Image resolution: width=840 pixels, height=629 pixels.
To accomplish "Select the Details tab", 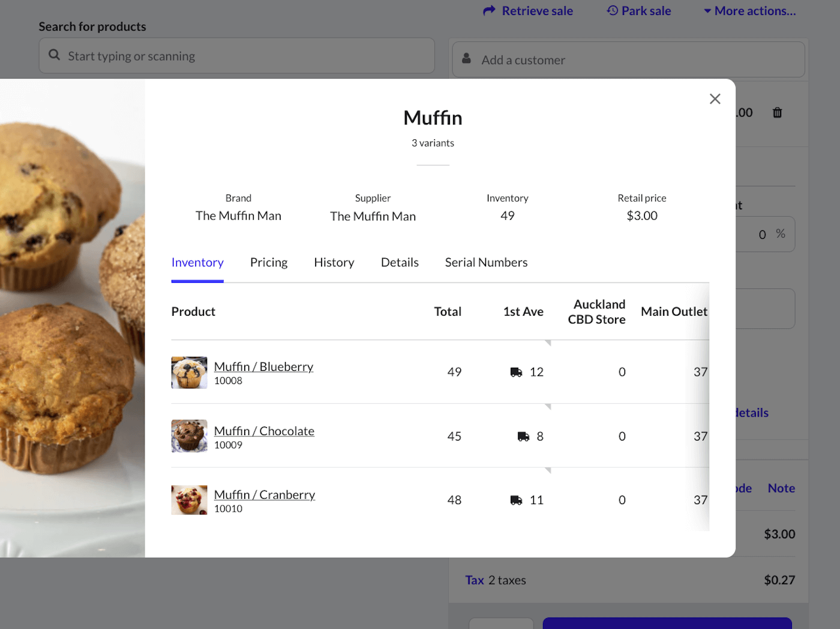I will (400, 262).
